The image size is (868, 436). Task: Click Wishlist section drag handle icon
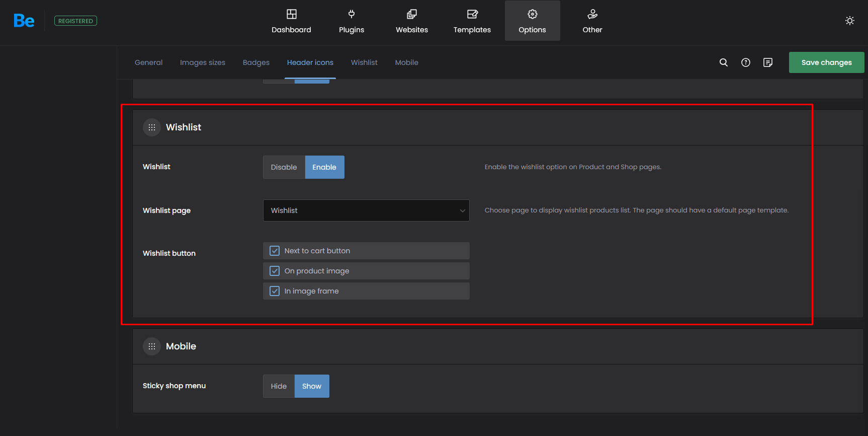pos(152,127)
